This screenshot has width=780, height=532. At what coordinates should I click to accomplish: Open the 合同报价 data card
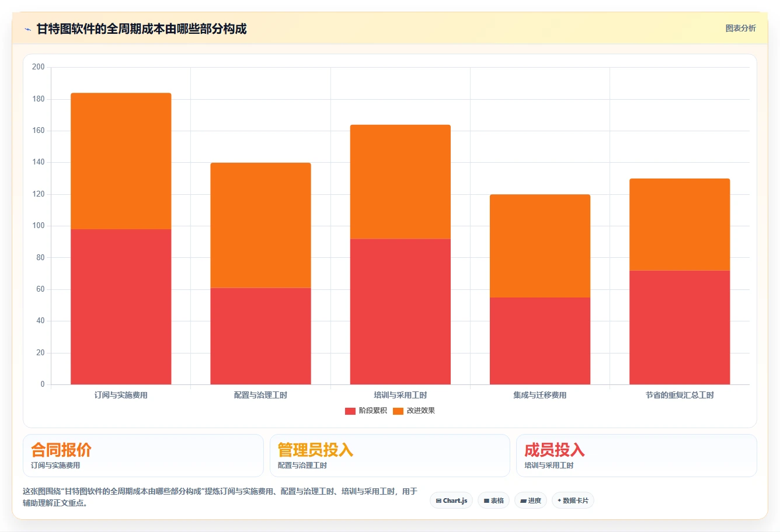143,456
